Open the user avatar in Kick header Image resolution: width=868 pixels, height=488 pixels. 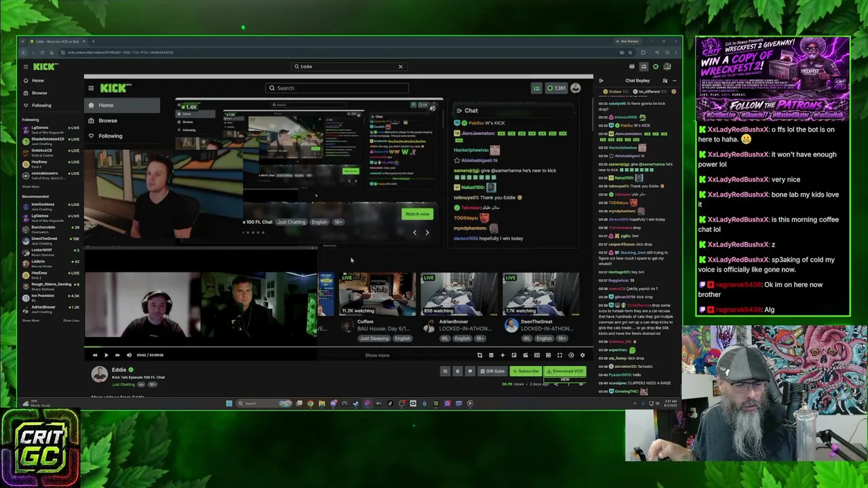(667, 66)
